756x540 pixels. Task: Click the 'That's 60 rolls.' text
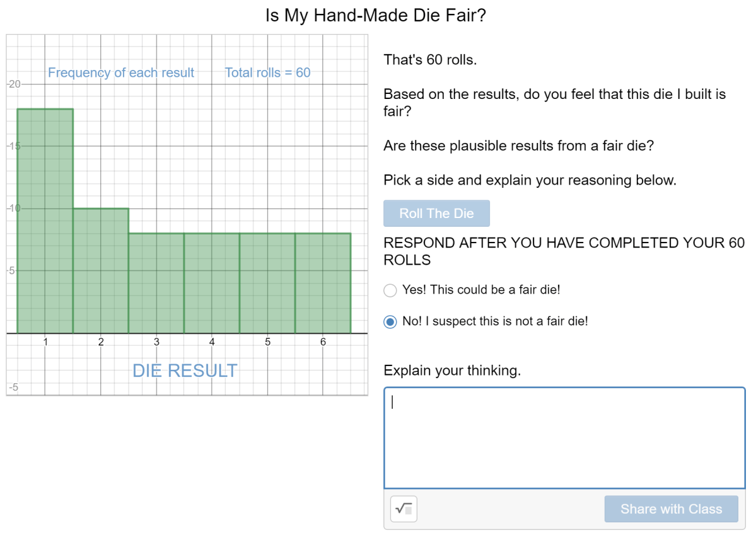pos(430,60)
